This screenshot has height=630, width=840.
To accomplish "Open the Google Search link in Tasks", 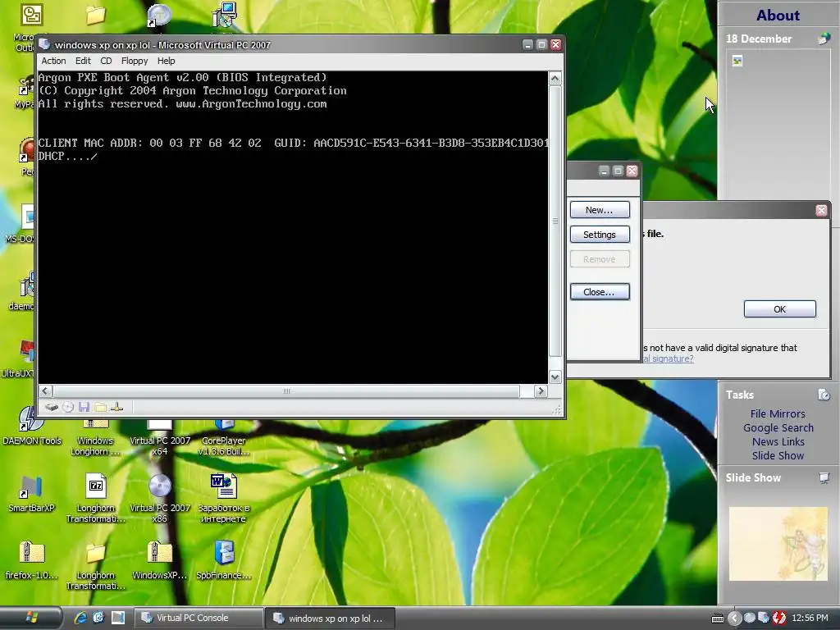I will click(778, 427).
